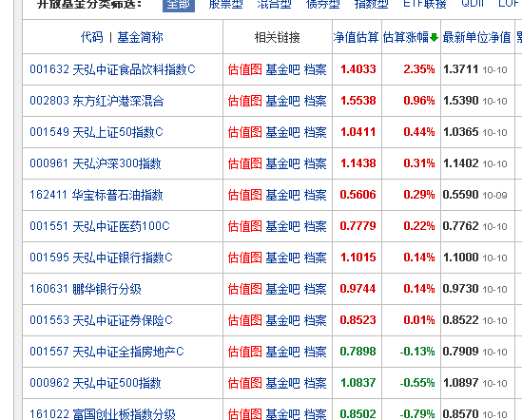
Task: Open fund 001549 天弘上证50指数C
Action: pyautogui.click(x=97, y=132)
